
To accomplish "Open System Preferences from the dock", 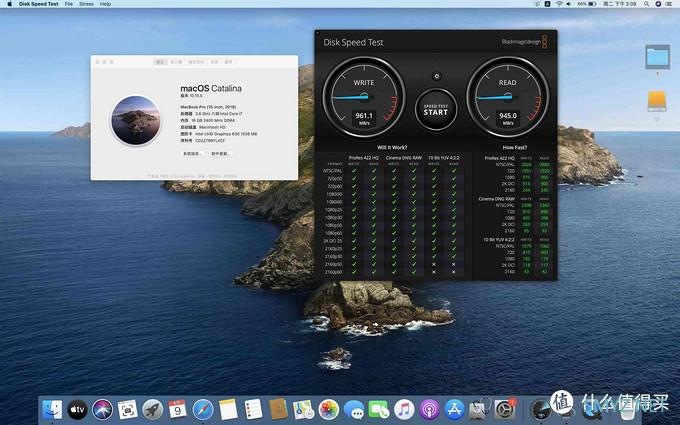I will pyautogui.click(x=505, y=409).
